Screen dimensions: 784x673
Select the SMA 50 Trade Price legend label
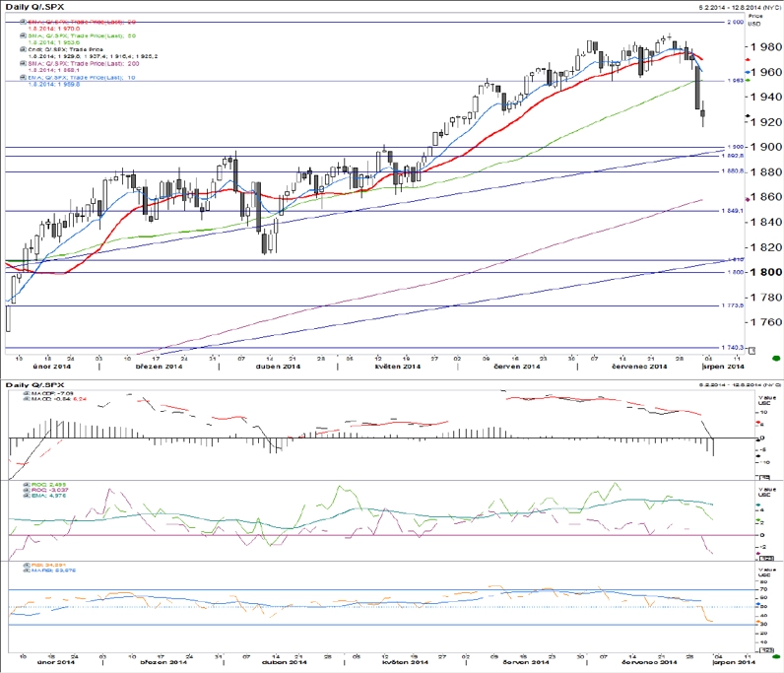(82, 36)
